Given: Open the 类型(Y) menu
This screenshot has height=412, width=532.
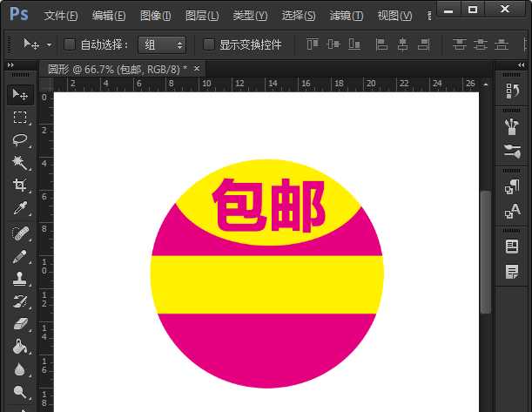Looking at the screenshot, I should 250,16.
